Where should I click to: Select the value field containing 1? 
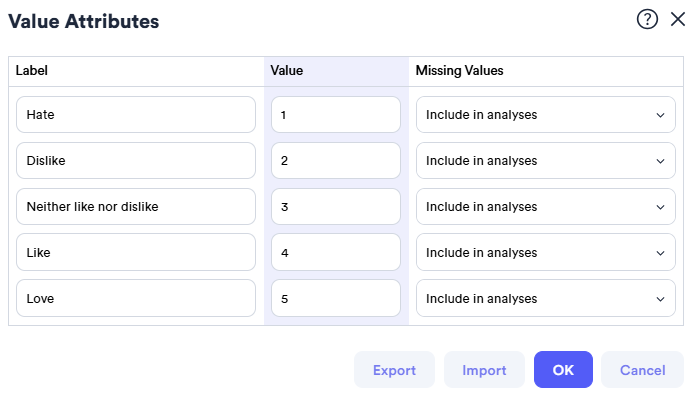click(x=336, y=114)
